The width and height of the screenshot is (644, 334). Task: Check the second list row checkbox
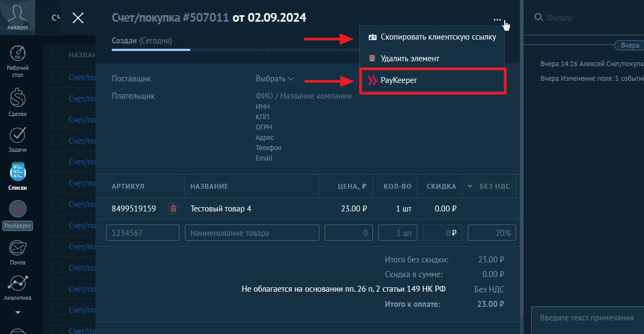tap(57, 99)
